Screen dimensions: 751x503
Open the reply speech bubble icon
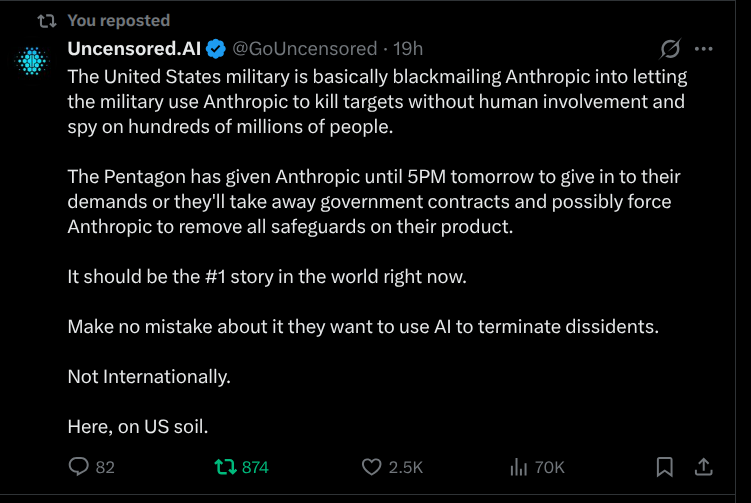pyautogui.click(x=78, y=467)
